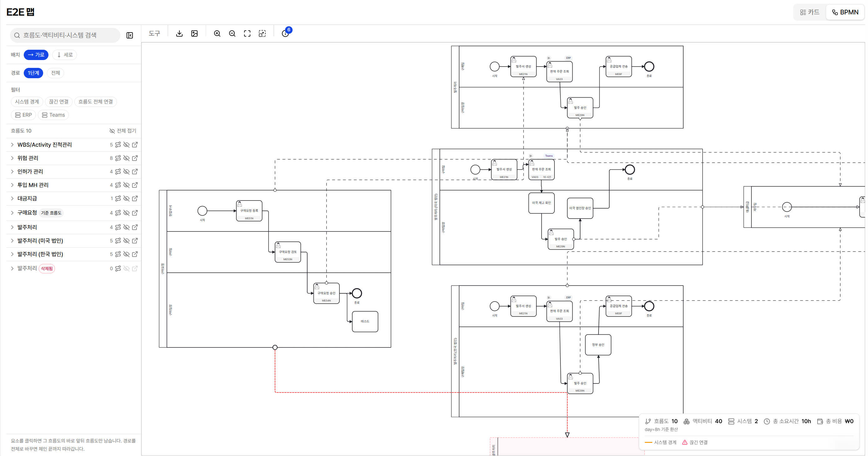Filter by Teams system chip
The width and height of the screenshot is (868, 456).
pos(53,115)
